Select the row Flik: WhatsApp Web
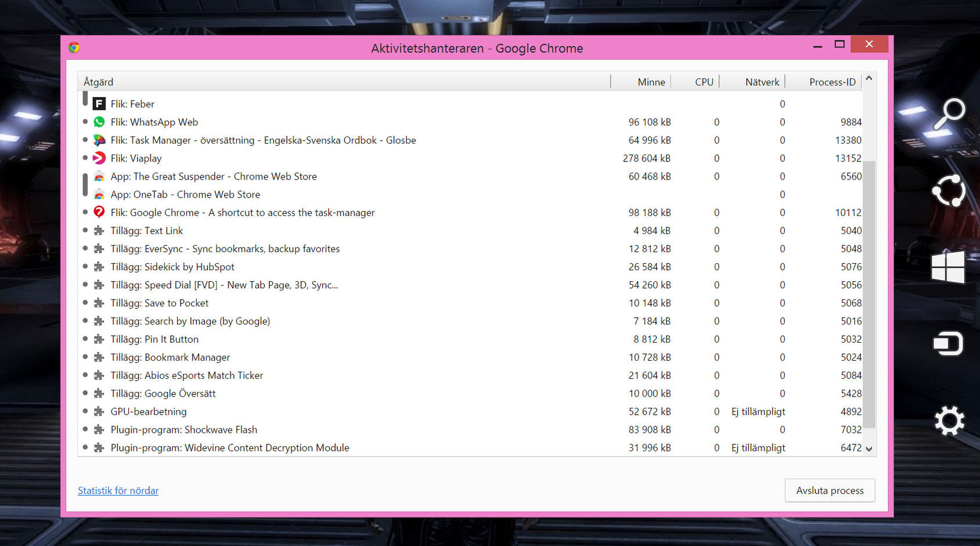Viewport: 980px width, 546px height. coord(470,122)
